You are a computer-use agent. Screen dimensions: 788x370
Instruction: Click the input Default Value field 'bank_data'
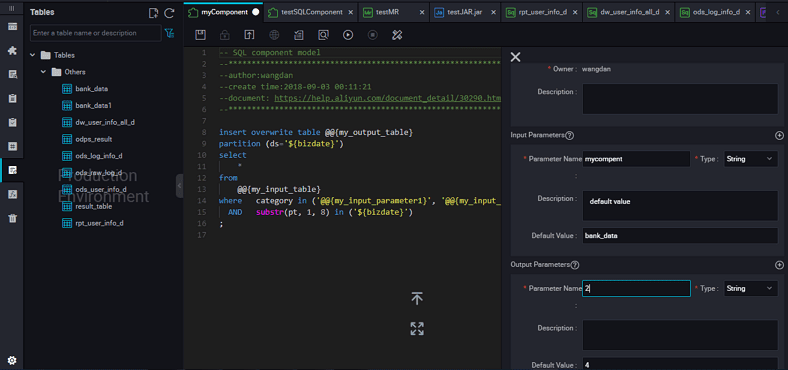[x=680, y=235]
